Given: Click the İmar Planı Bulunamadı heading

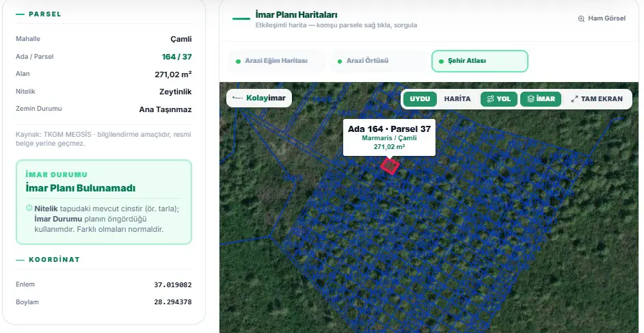Looking at the screenshot, I should [x=81, y=188].
